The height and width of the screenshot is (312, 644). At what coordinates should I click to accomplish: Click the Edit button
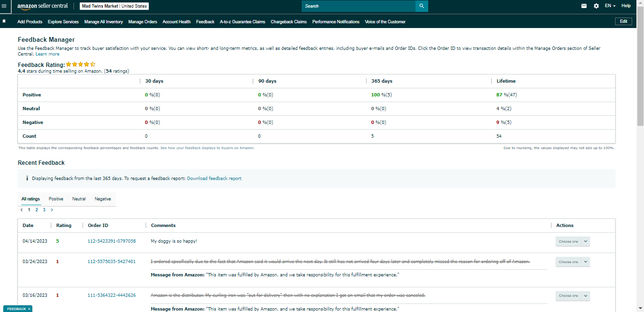point(624,21)
